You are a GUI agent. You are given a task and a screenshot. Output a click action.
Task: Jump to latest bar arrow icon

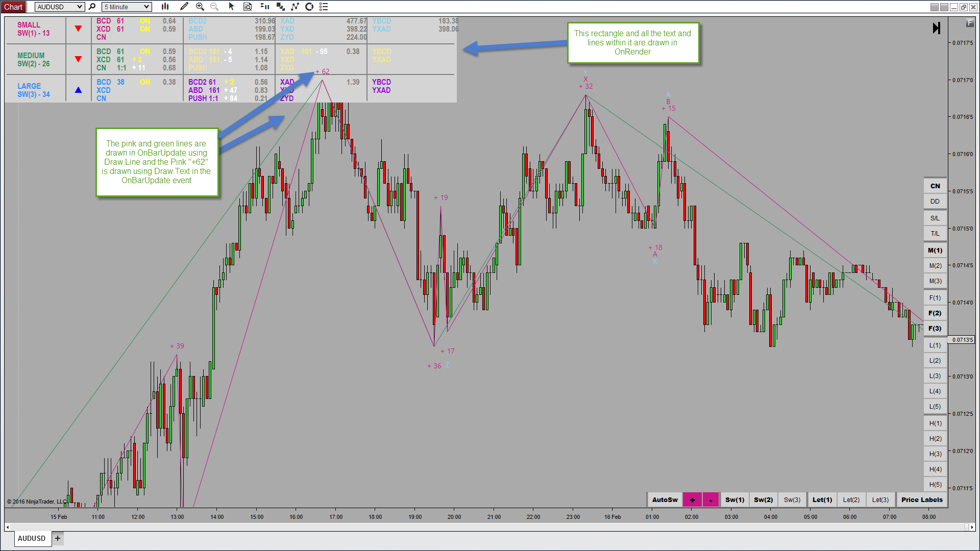(936, 28)
